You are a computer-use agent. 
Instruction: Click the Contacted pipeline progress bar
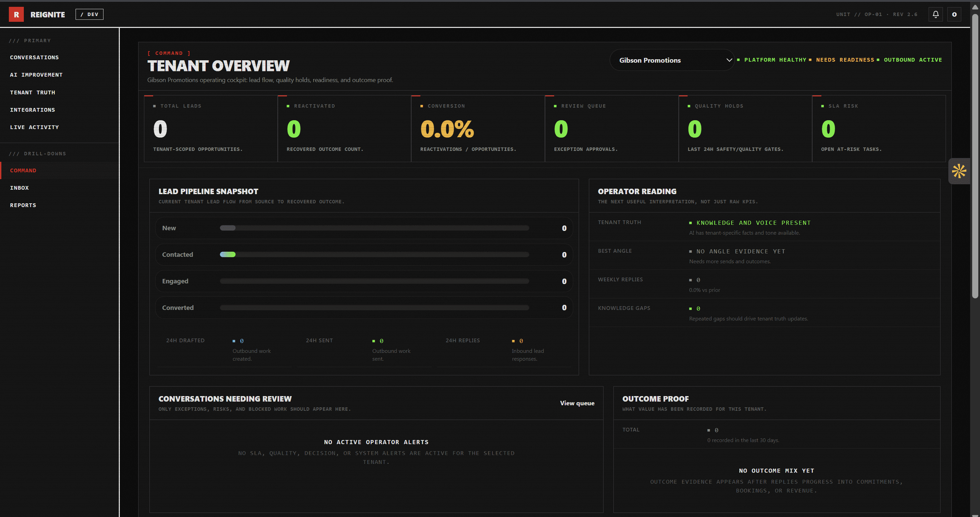(374, 255)
